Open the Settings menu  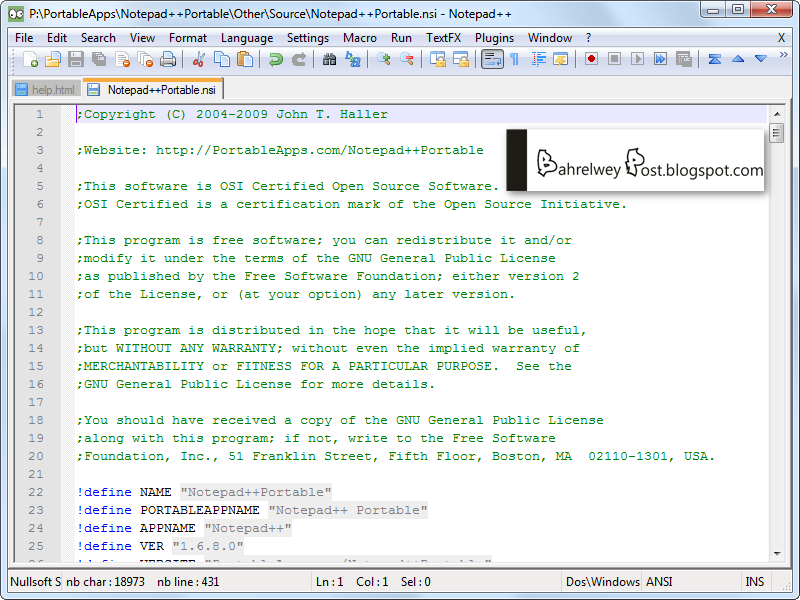(x=308, y=38)
